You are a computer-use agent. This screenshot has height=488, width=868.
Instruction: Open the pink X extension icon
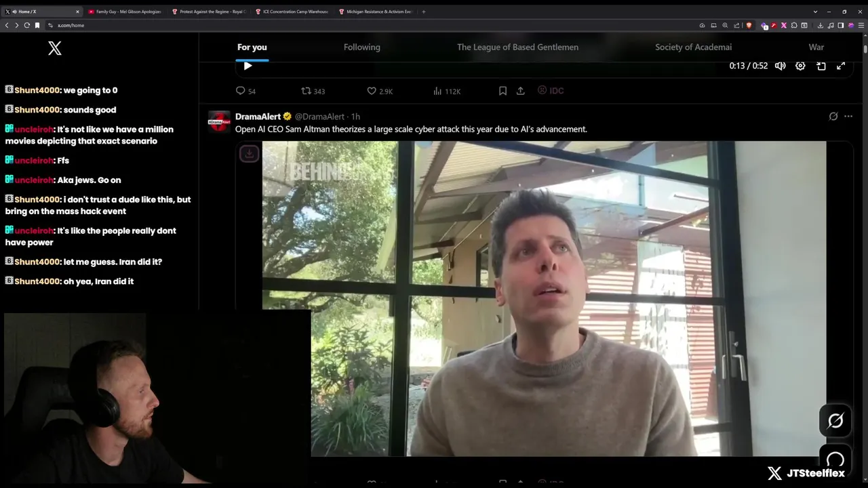coord(783,25)
